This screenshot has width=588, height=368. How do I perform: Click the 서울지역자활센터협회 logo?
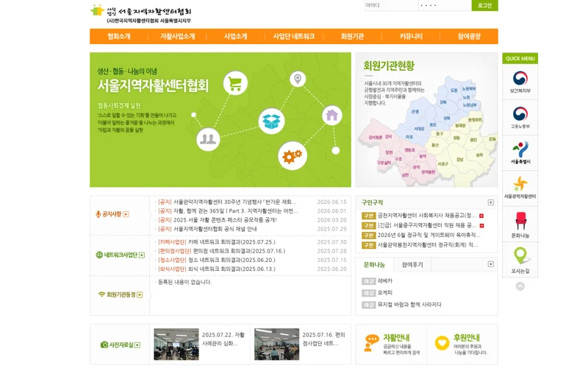140,14
